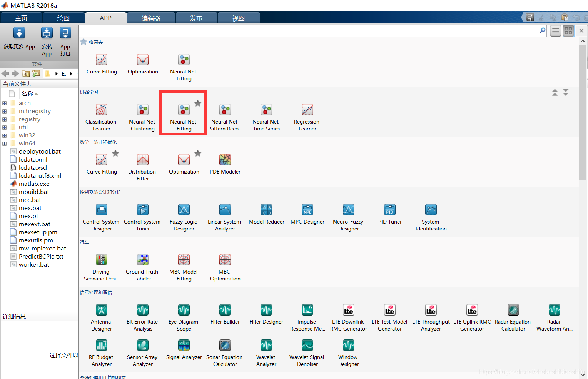Open Antenna Designer app
Screen dimensions: 588x379
[x=101, y=317]
